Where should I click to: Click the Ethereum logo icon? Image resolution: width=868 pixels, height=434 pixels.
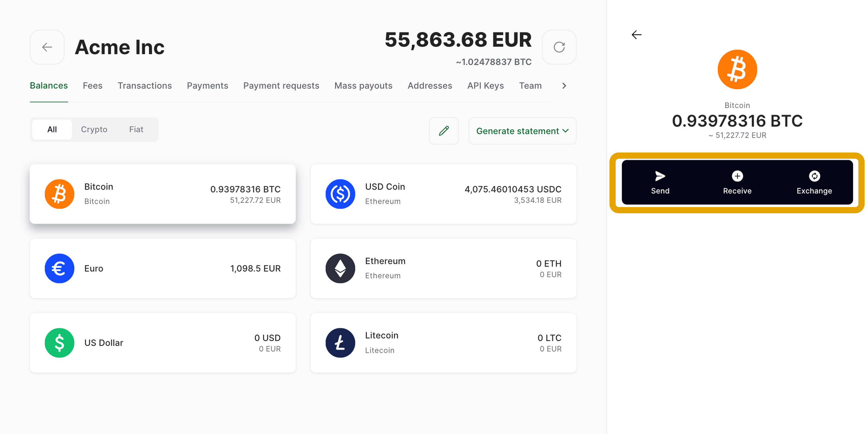tap(340, 268)
